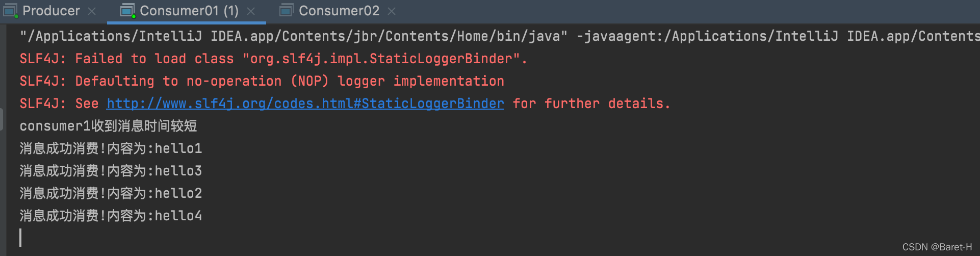
Task: Switch to the Producer tab
Action: point(51,11)
